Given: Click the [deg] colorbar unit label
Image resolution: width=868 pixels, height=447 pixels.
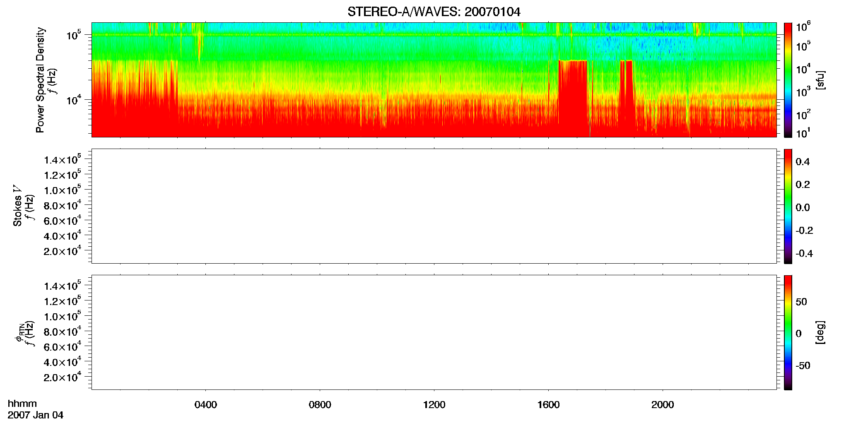Looking at the screenshot, I should (820, 332).
